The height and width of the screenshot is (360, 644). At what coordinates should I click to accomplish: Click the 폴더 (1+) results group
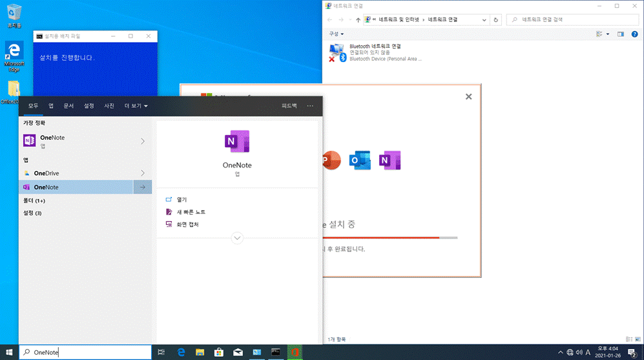34,201
